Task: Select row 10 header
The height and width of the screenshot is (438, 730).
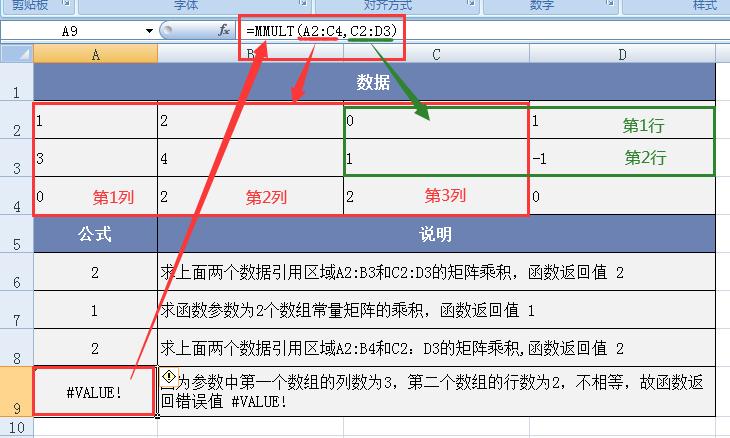Action: point(16,427)
